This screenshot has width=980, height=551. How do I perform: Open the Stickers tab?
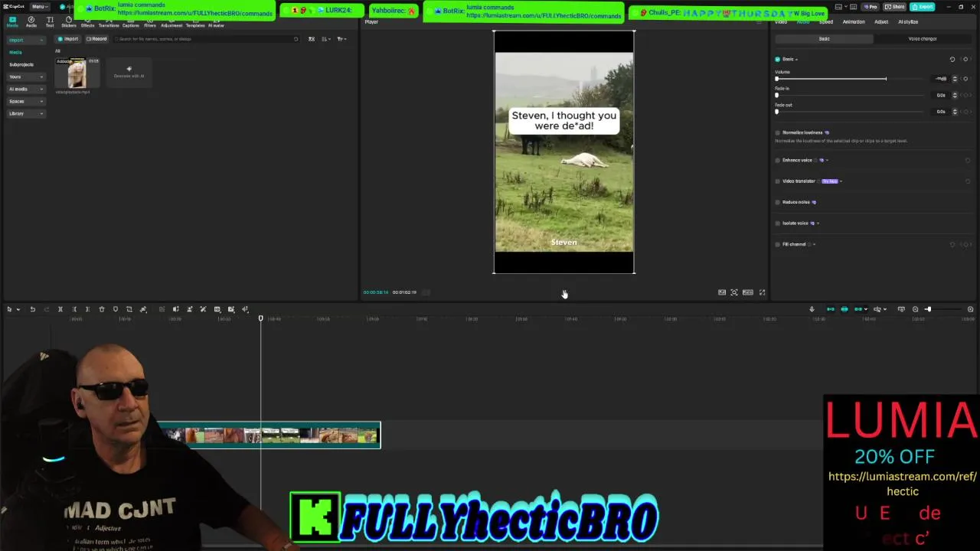(x=69, y=21)
